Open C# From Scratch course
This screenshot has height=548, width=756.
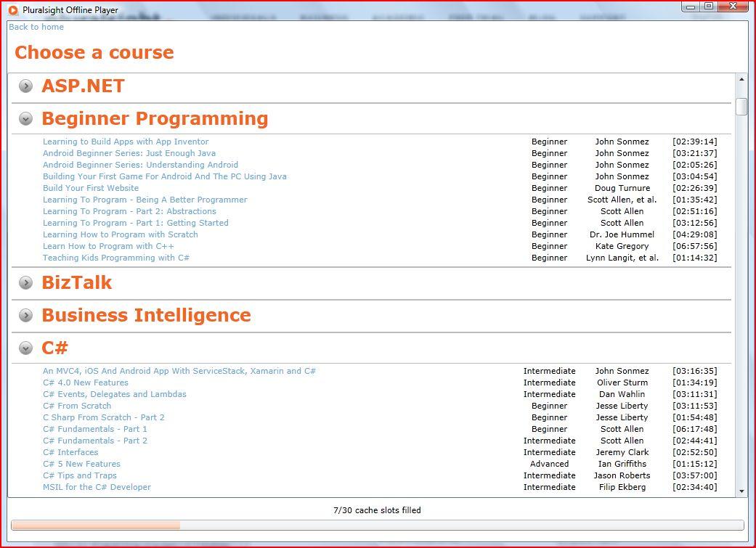pyautogui.click(x=77, y=406)
